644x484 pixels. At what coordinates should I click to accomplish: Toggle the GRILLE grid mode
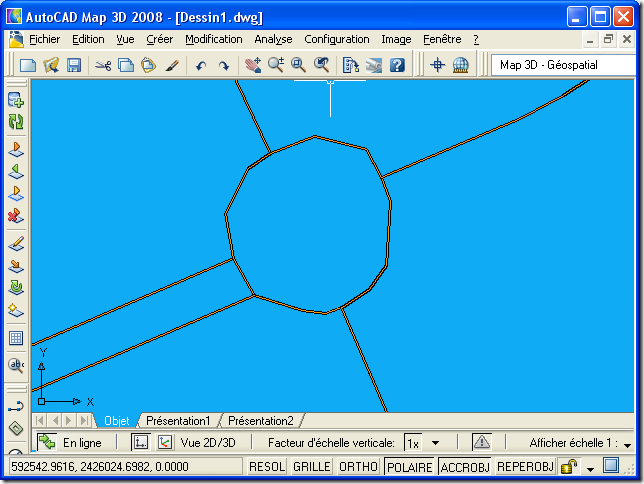[x=311, y=467]
